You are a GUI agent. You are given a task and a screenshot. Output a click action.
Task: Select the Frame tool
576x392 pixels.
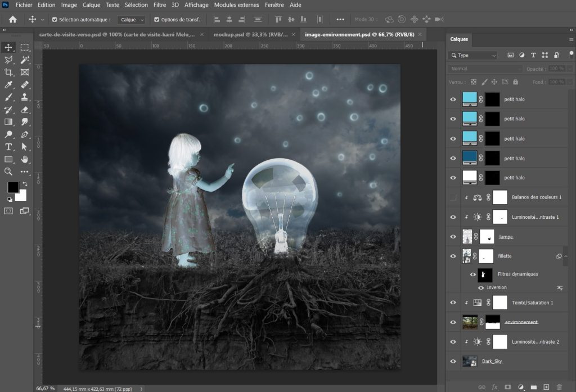click(25, 72)
